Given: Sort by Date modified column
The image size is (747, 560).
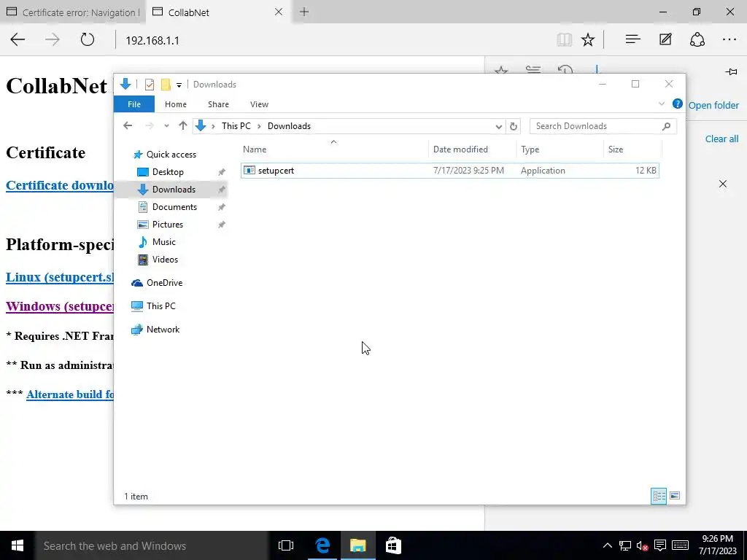Looking at the screenshot, I should coord(472,149).
